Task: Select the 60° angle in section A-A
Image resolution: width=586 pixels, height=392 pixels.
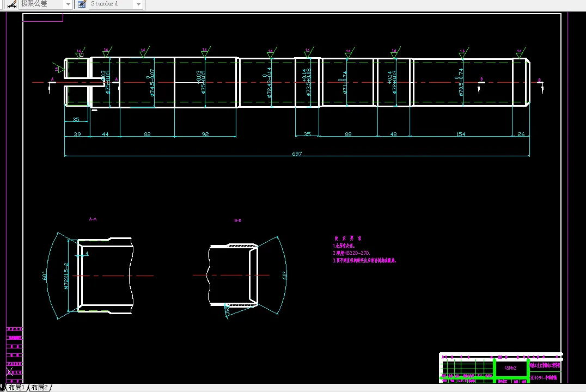Action: (x=45, y=276)
